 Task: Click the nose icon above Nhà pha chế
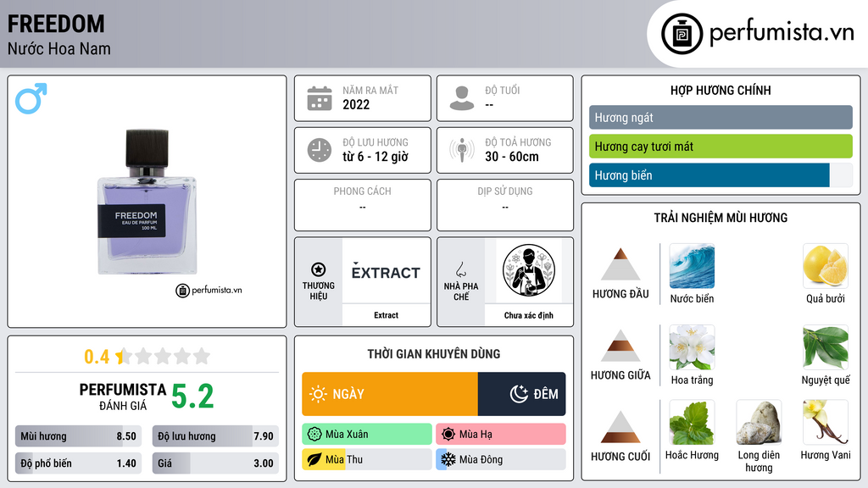[460, 269]
